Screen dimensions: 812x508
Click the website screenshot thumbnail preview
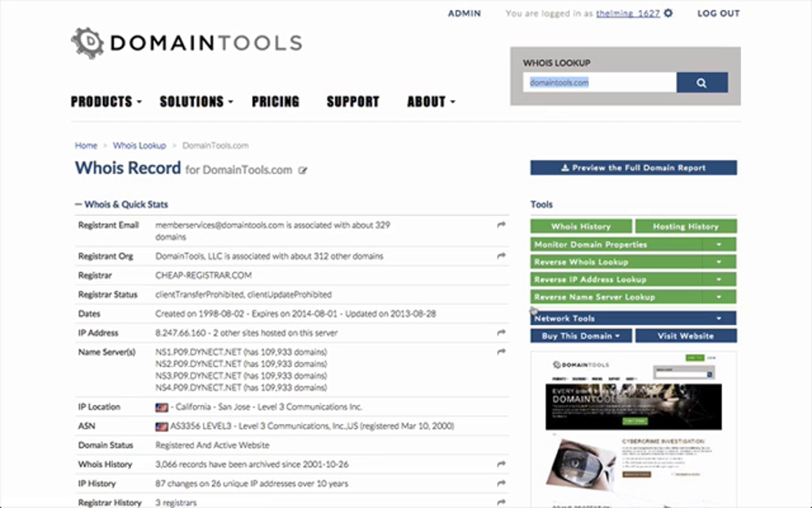coord(633,429)
